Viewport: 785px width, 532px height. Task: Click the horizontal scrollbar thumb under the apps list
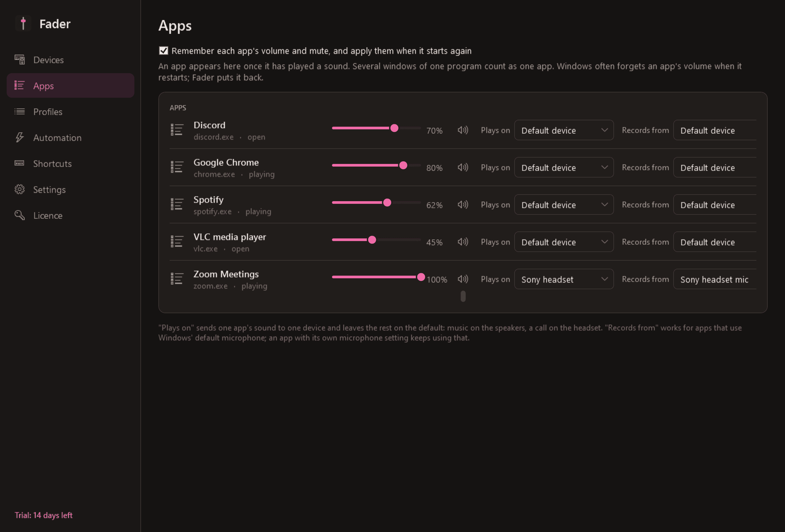click(x=463, y=296)
